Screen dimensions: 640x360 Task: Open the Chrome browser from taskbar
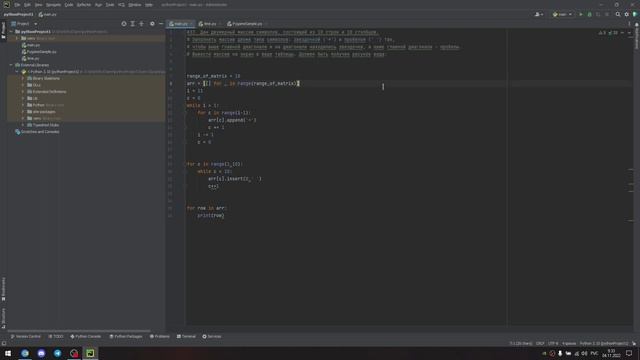pyautogui.click(x=25, y=353)
